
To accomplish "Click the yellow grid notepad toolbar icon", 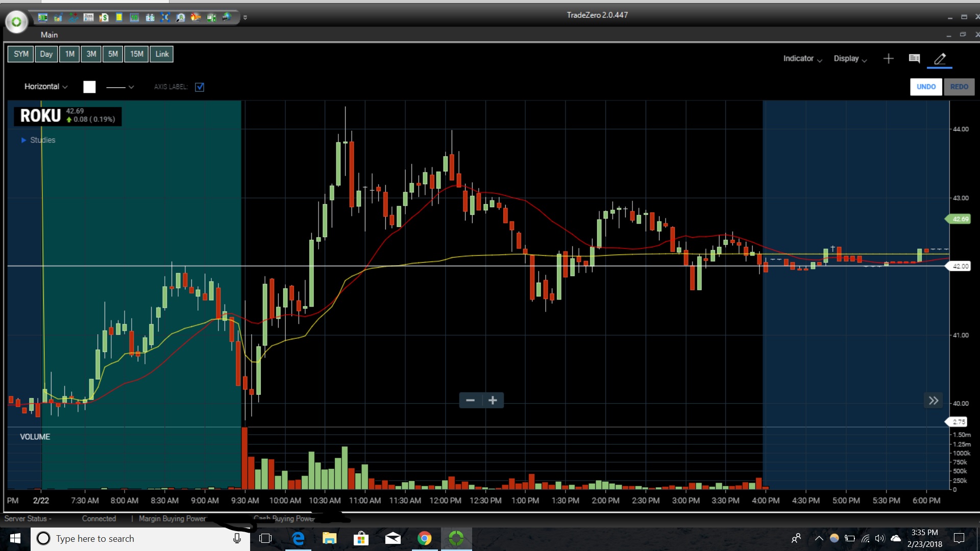I will (x=119, y=17).
